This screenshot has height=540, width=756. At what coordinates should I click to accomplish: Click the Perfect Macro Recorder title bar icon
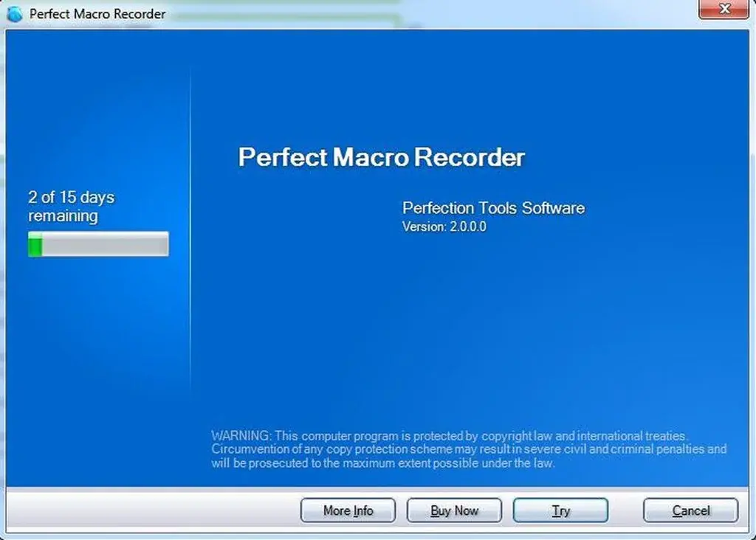coord(15,14)
